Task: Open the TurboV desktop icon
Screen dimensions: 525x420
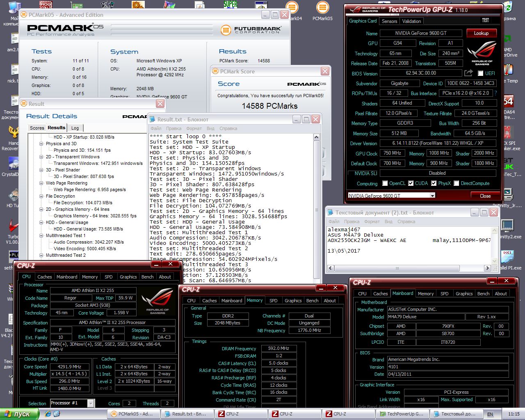Action: (x=14, y=226)
